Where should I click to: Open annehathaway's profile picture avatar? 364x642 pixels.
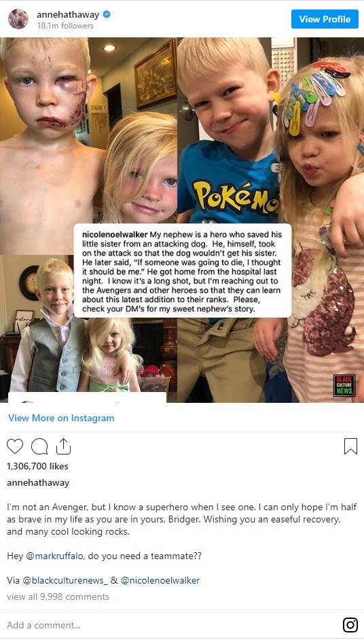pyautogui.click(x=18, y=19)
